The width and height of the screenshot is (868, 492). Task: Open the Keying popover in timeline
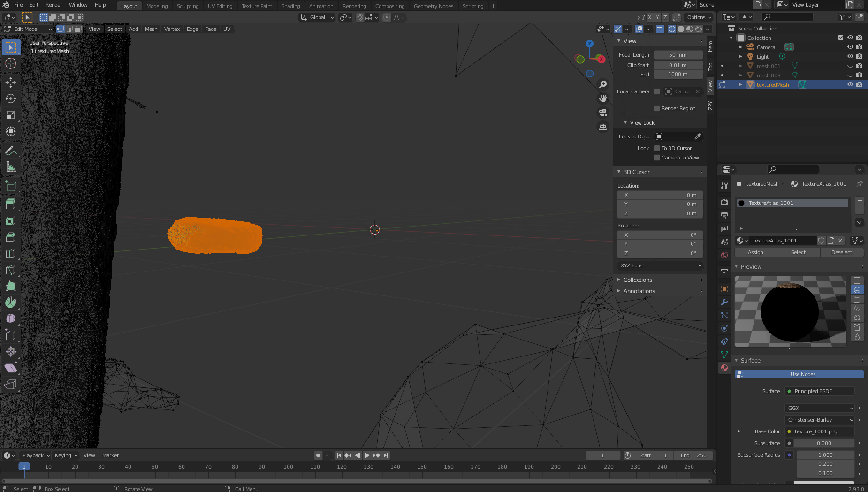66,455
